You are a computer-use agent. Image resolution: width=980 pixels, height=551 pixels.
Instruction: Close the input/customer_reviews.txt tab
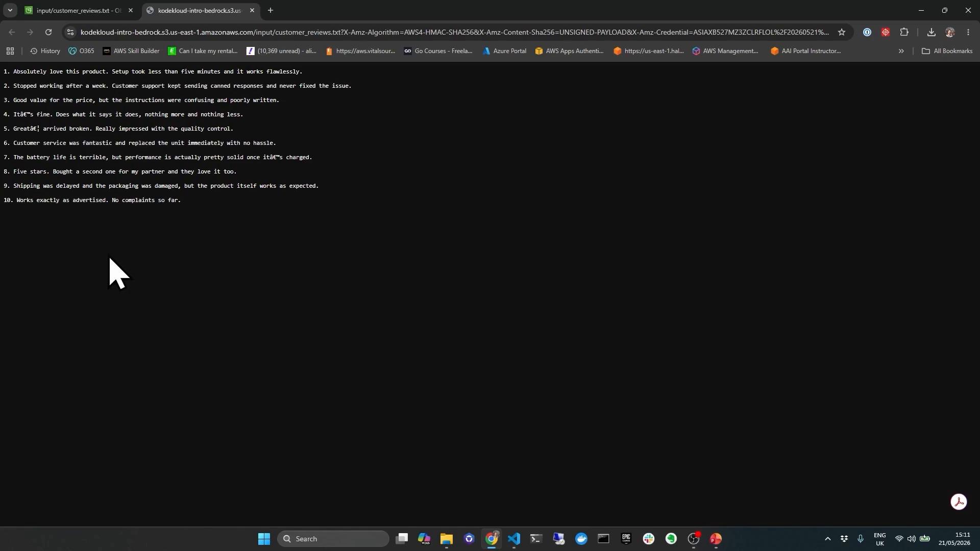[x=131, y=10]
